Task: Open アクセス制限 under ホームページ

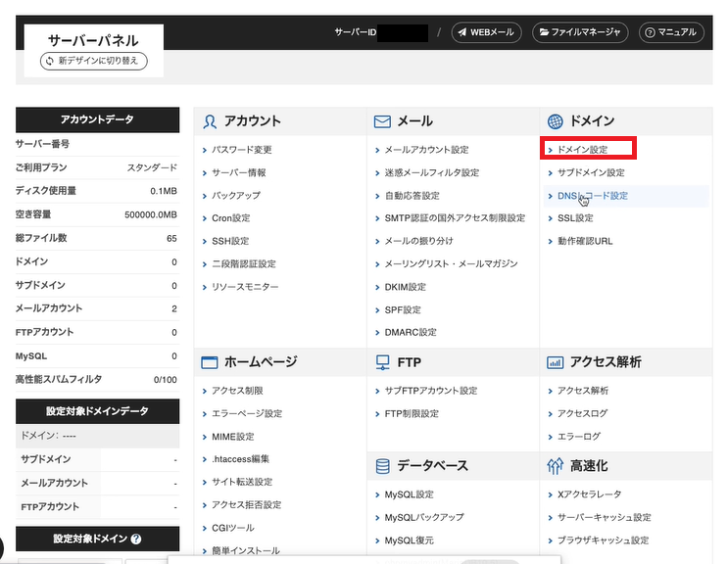Action: click(x=237, y=391)
